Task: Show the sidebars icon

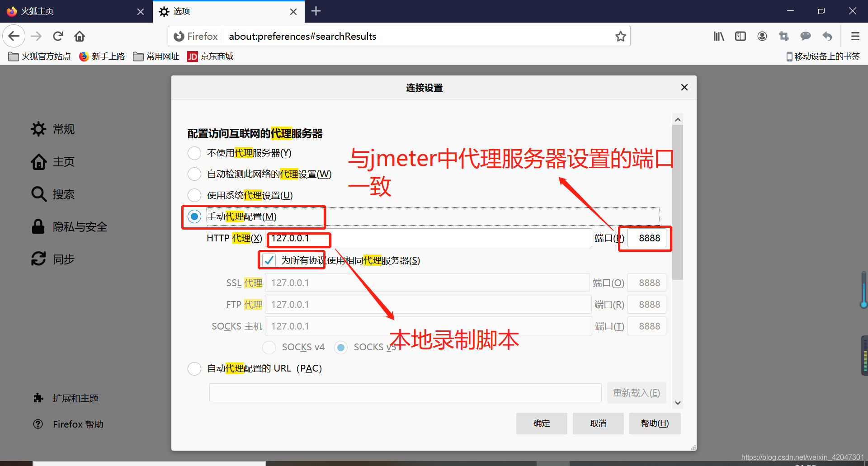Action: (741, 36)
